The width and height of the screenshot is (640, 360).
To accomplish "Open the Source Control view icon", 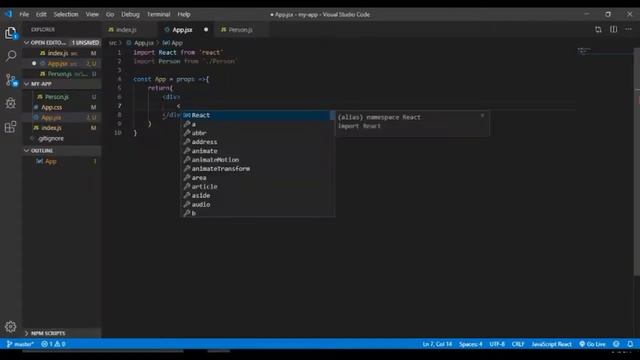I will tap(11, 80).
